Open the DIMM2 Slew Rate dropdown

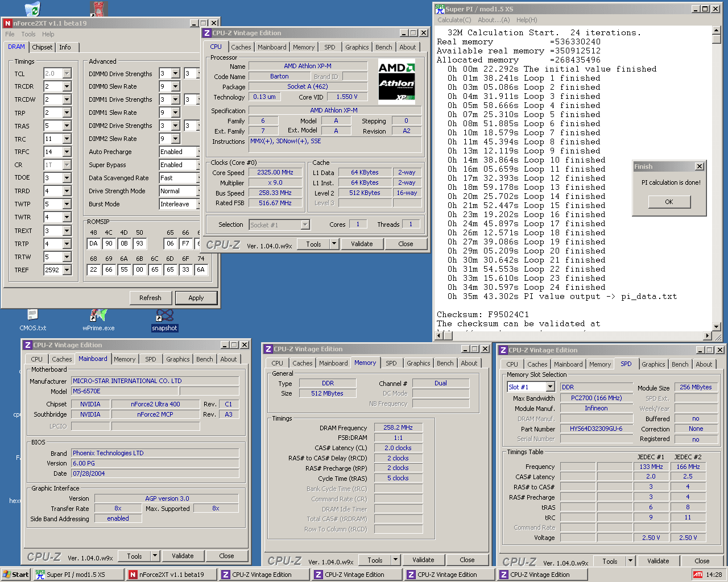[175, 139]
